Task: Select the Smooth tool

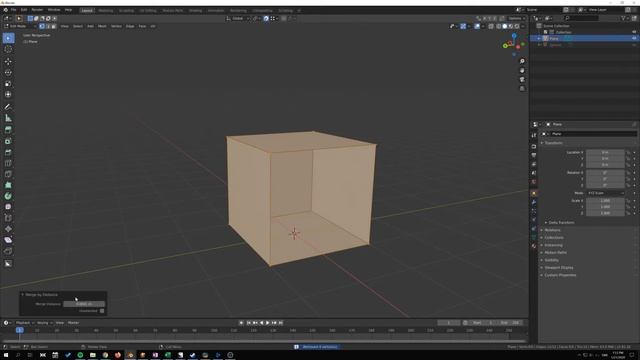Action: click(8, 207)
